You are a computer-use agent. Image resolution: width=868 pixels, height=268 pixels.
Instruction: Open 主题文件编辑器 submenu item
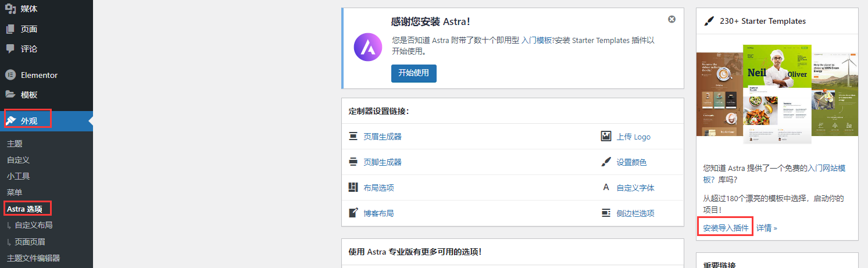pos(33,258)
